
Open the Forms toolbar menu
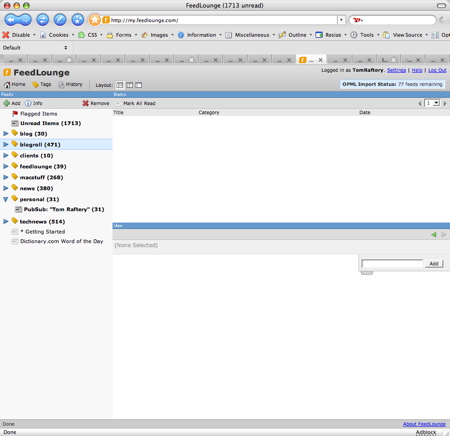[122, 35]
